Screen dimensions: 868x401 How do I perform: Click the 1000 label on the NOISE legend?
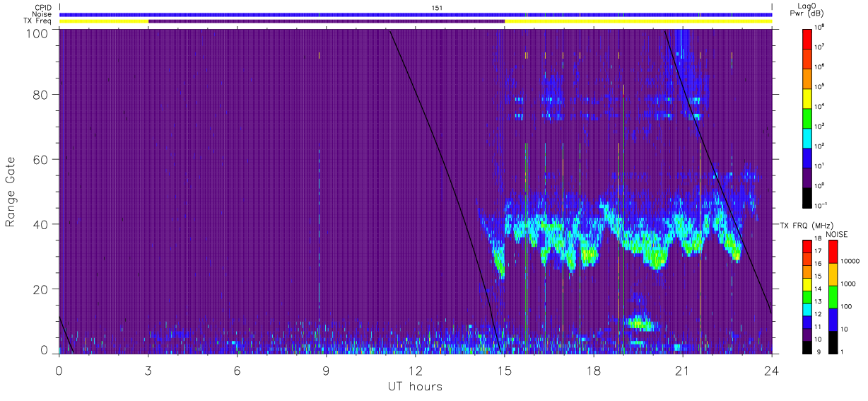click(x=847, y=284)
